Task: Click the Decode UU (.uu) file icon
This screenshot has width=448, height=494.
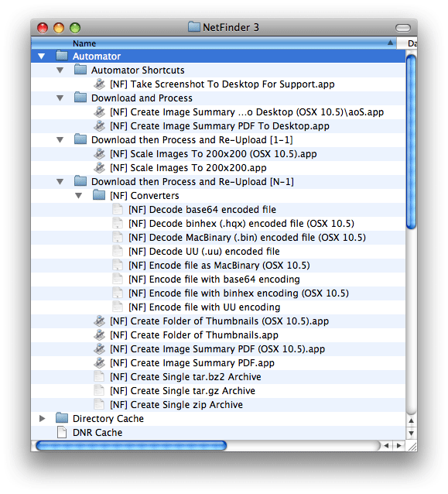Action: click(x=118, y=251)
